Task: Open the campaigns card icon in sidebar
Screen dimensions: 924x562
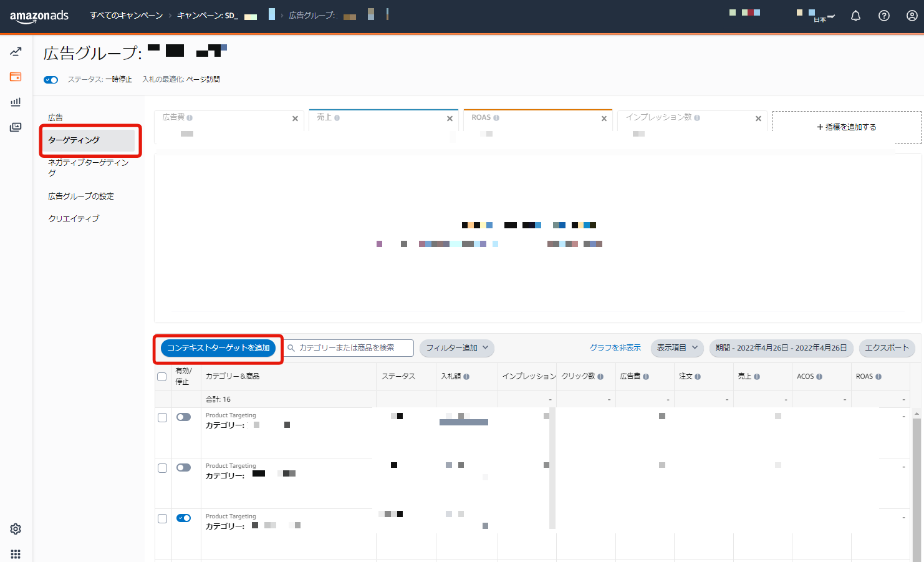Action: coord(16,77)
